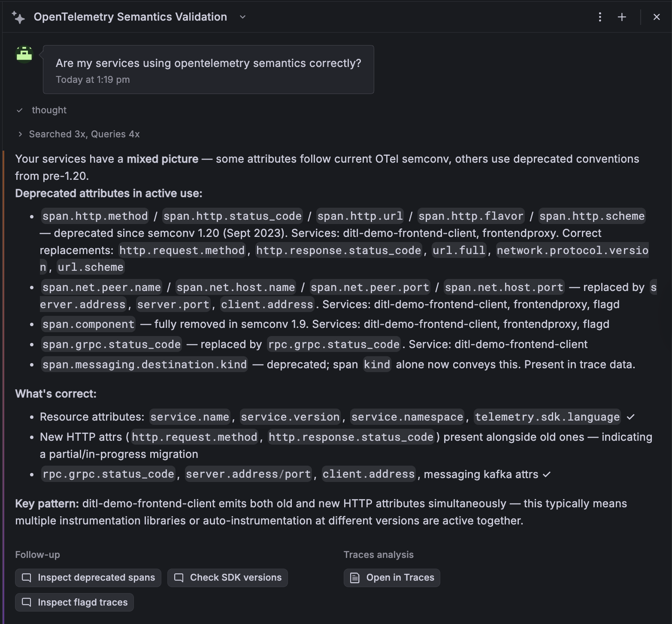
Task: Click the sparkle AI icon in the title bar
Action: point(18,17)
